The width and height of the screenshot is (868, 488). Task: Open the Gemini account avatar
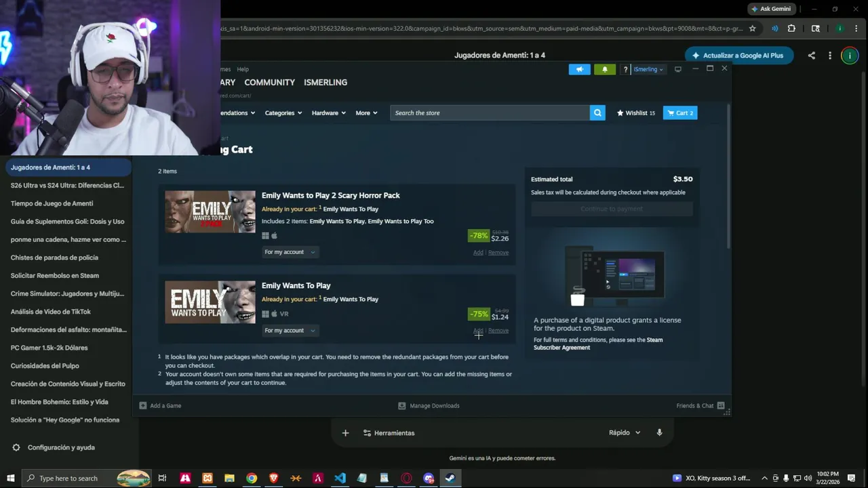coord(850,56)
